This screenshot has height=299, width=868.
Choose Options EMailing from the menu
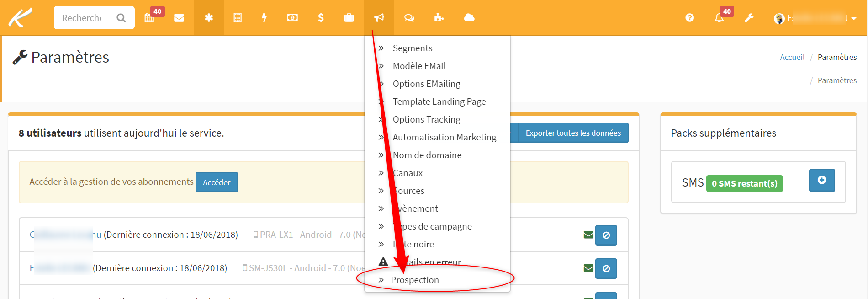[427, 84]
